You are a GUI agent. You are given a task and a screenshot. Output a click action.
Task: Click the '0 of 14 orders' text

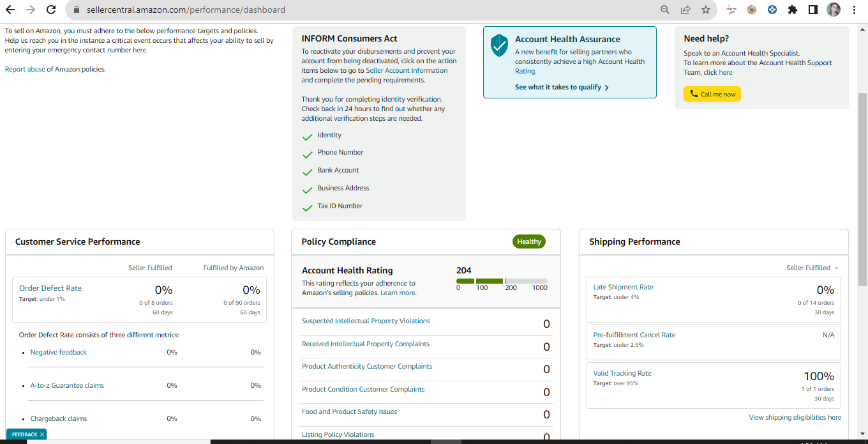[x=816, y=303]
